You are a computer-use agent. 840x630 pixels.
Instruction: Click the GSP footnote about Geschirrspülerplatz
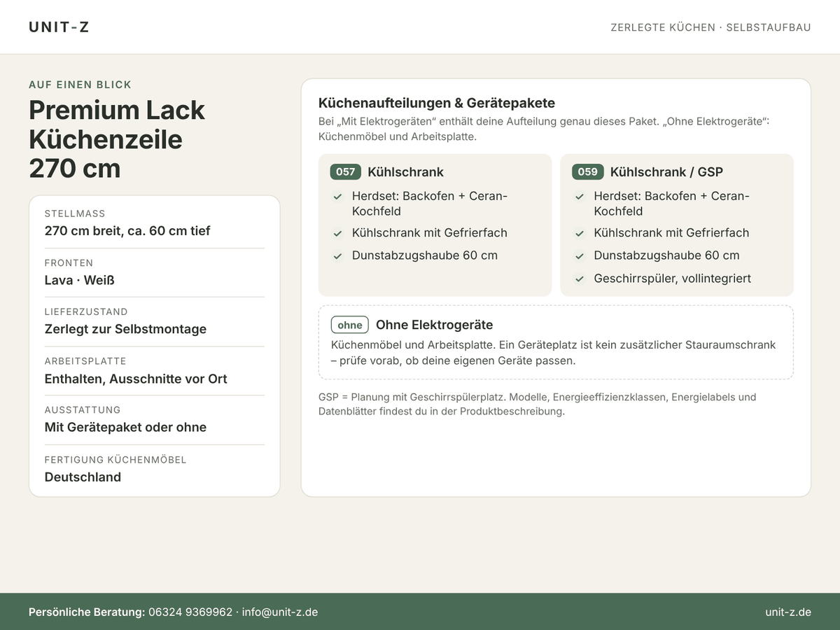[x=538, y=404]
